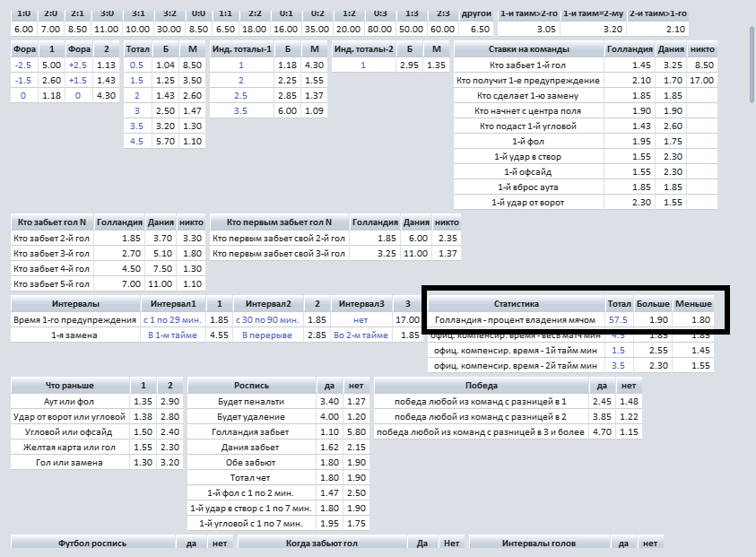This screenshot has width=756, height=557.
Task: Click the 'нет' link in Интервал3 column
Action: pyautogui.click(x=361, y=319)
